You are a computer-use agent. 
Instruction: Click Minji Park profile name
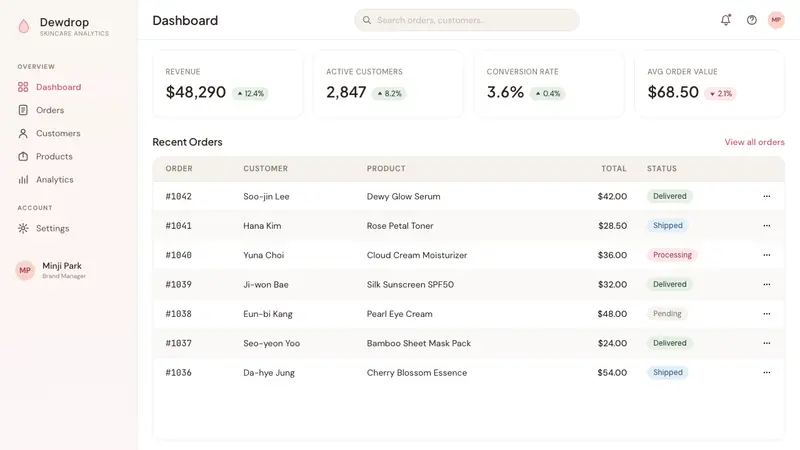62,266
